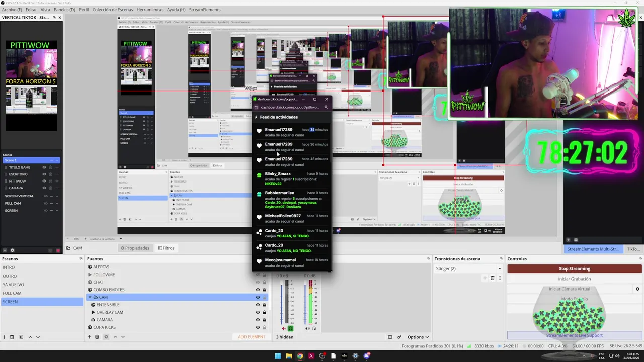Viewport: 644px width, 362px height.
Task: Open the Paneles menu
Action: point(64,10)
